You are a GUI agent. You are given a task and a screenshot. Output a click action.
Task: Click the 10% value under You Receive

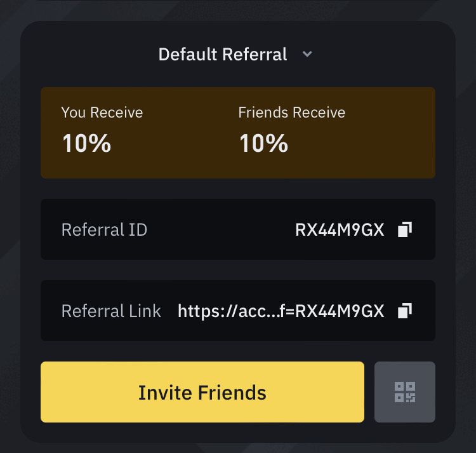coord(86,144)
